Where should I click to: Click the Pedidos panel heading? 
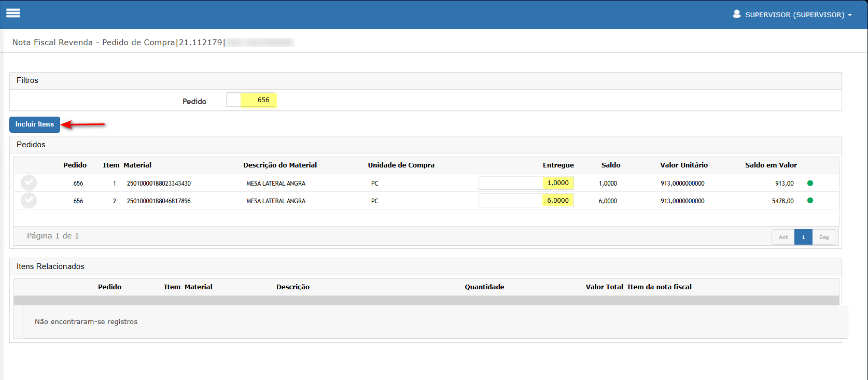pos(31,145)
